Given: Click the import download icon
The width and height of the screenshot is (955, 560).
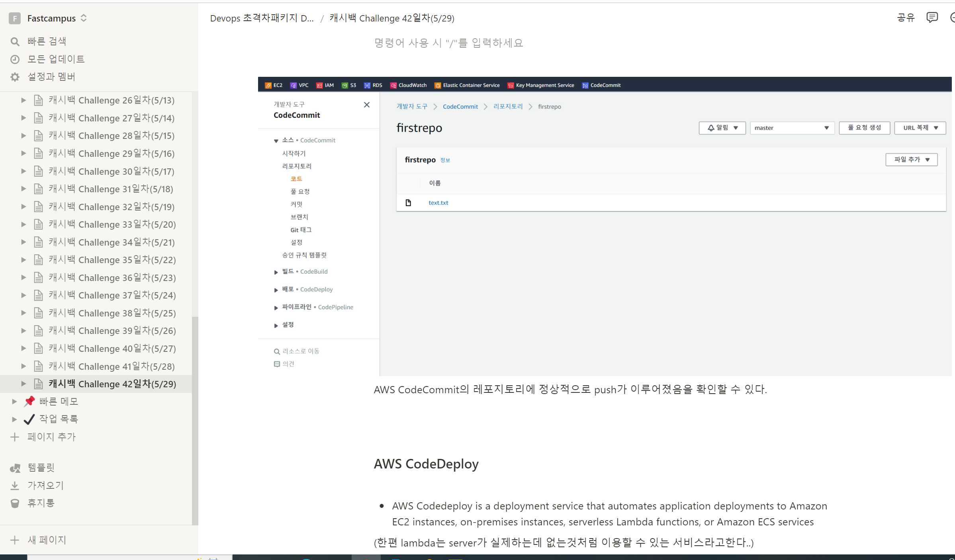Looking at the screenshot, I should [x=15, y=486].
